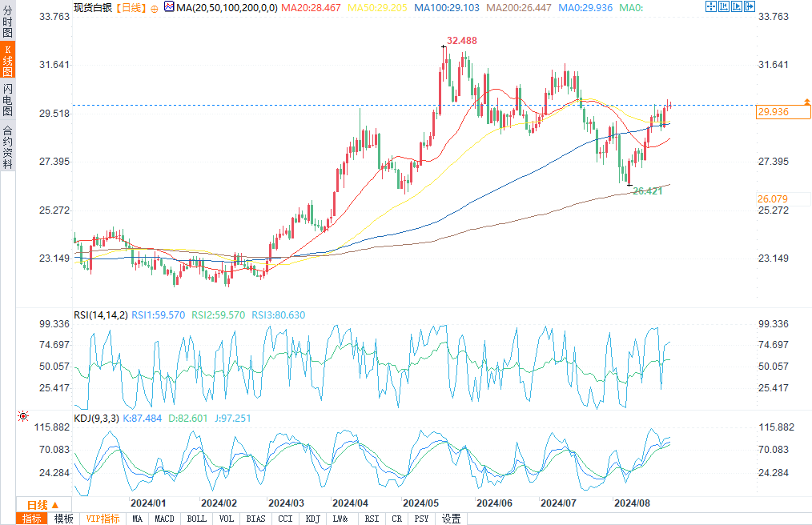This screenshot has width=812, height=525.
Task: Open the 日线 period dropdown at bottom left
Action: click(x=42, y=505)
